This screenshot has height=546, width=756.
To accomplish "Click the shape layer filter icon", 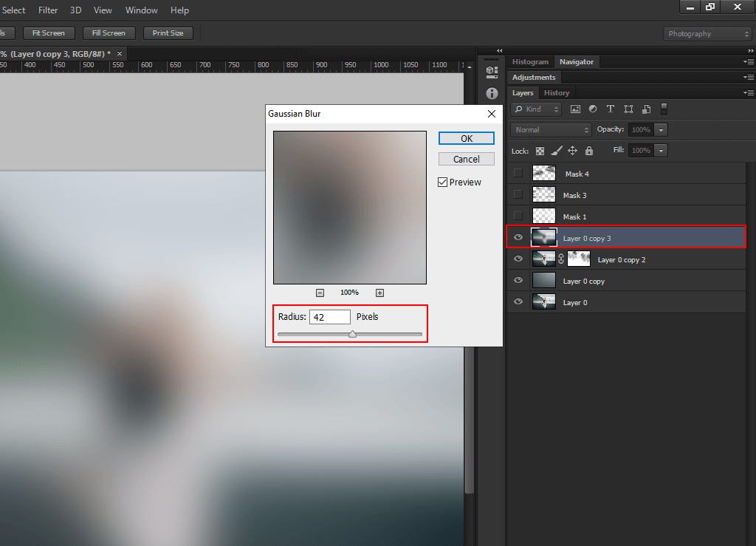I will point(628,109).
